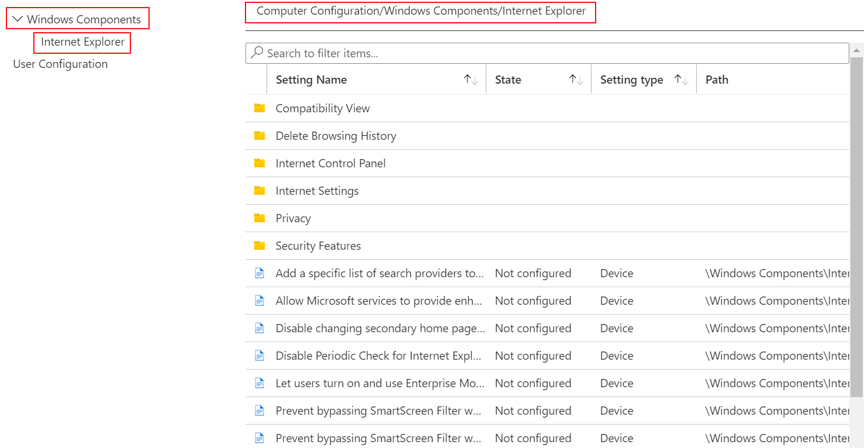This screenshot has height=448, width=868.
Task: Click the Search to filter items field
Action: click(547, 53)
